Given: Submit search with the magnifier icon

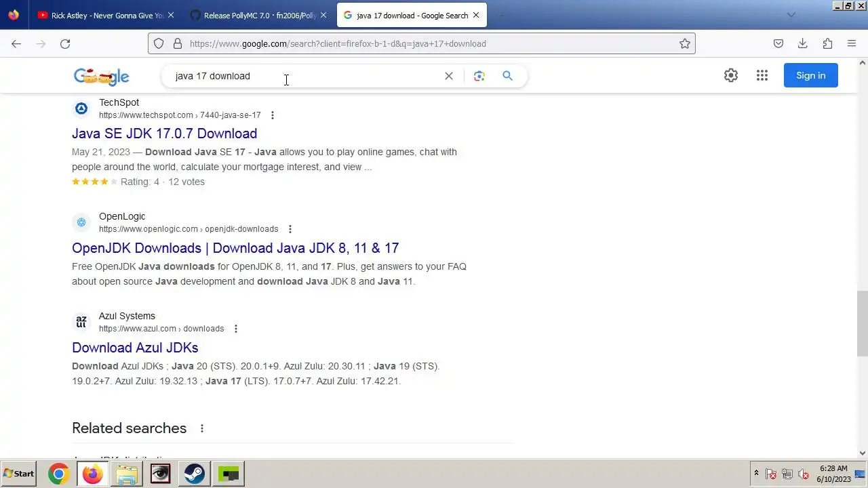Looking at the screenshot, I should click(507, 76).
